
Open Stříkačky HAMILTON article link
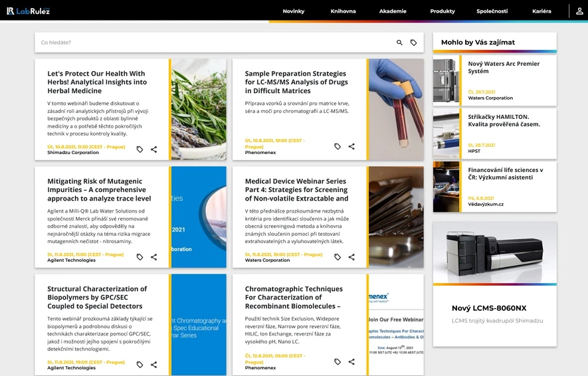[504, 121]
